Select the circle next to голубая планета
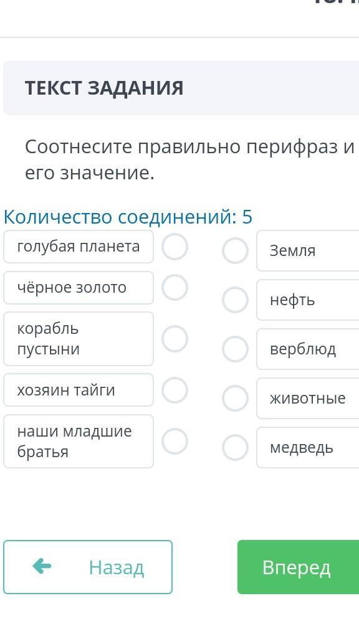The image size is (359, 644). point(175,247)
